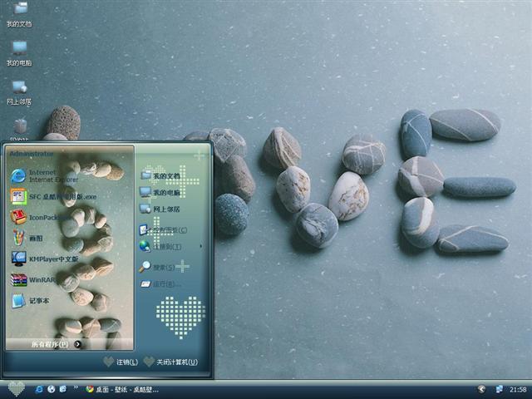Launch Internet Explorer from quick launch bar
Screen dimensions: 532x399
tap(39, 389)
